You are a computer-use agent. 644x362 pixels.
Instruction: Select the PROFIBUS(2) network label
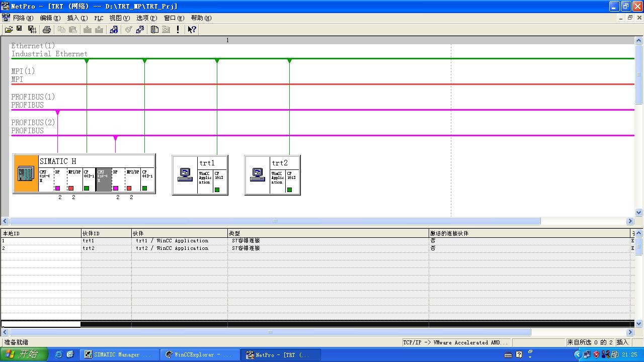click(33, 127)
